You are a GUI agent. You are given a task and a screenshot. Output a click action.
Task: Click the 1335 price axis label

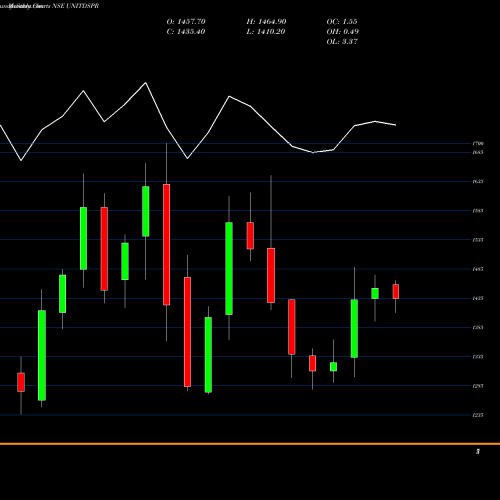click(478, 357)
